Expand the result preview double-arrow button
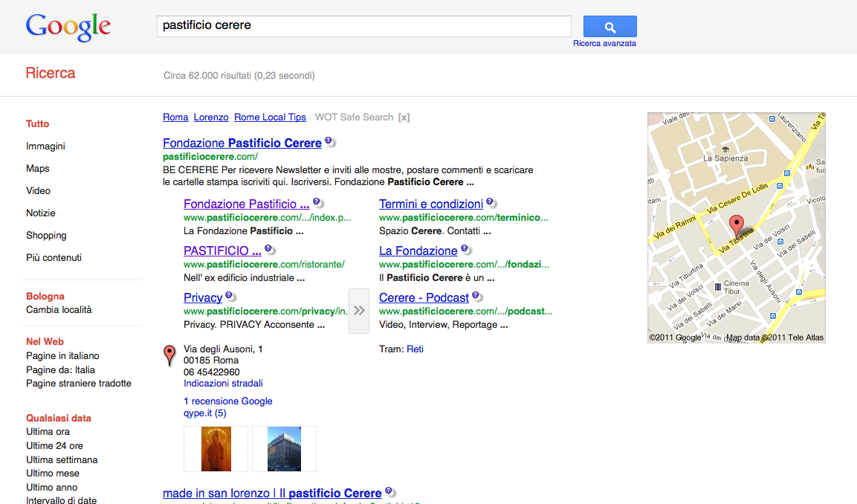The height and width of the screenshot is (504, 857). click(359, 311)
